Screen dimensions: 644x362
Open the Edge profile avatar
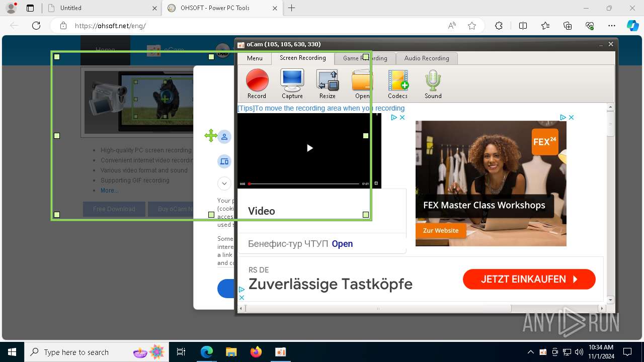pos(11,8)
